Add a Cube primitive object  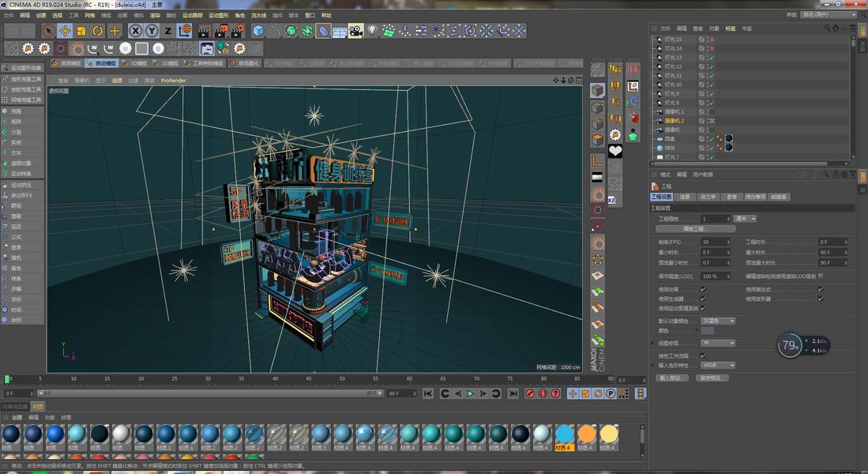click(258, 31)
